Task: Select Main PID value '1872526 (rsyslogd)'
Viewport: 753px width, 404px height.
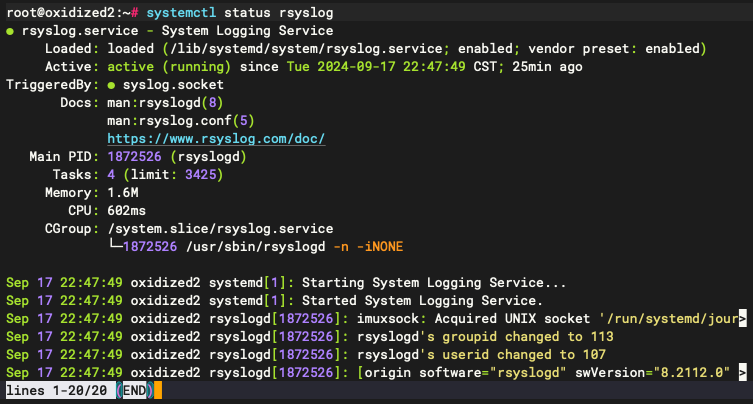Action: (177, 157)
